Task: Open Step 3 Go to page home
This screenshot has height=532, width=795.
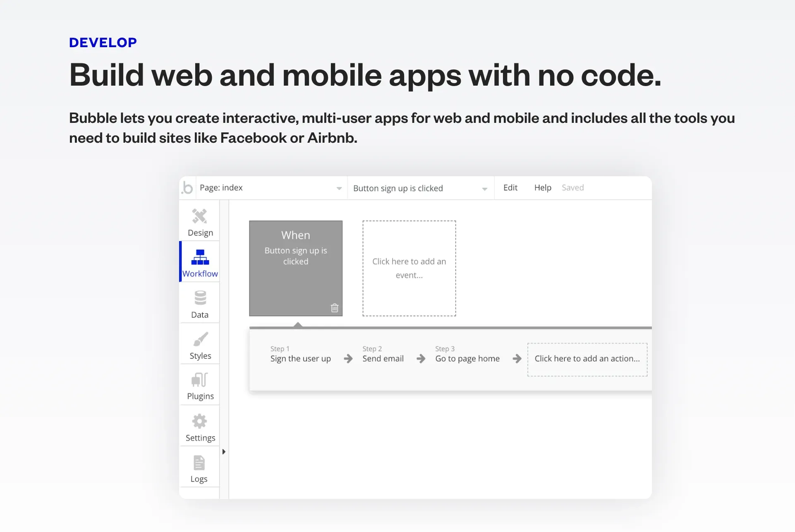Action: pos(467,355)
